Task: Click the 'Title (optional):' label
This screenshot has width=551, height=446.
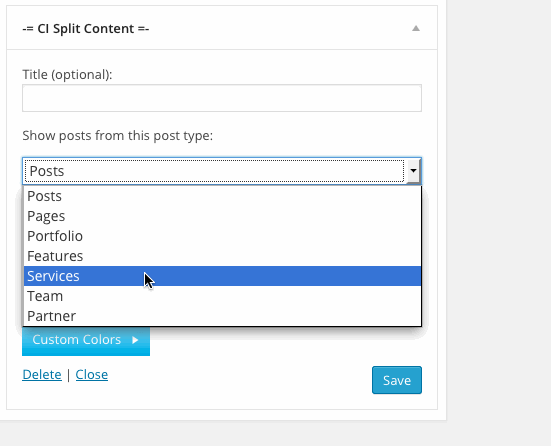Action: [67, 75]
